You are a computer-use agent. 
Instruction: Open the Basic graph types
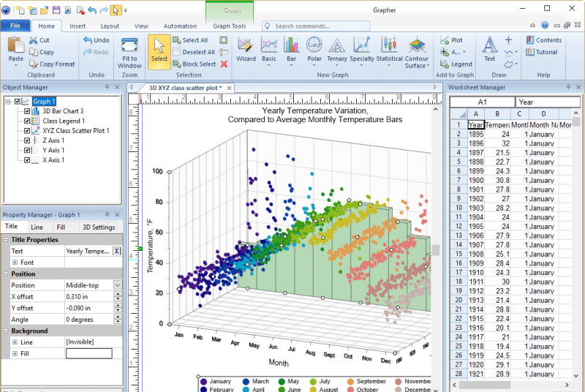[269, 51]
